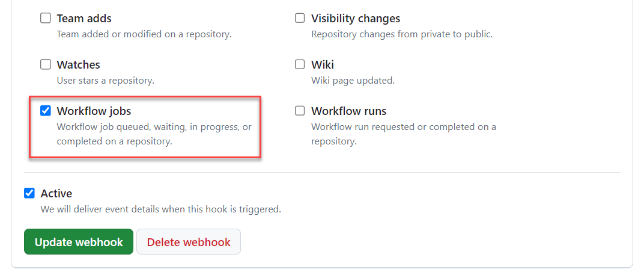Click the "Wiki page updated" description

pyautogui.click(x=353, y=80)
